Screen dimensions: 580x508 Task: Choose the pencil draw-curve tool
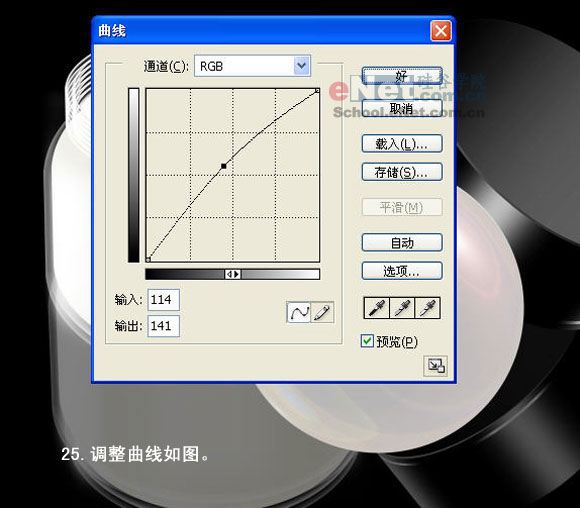coord(322,313)
